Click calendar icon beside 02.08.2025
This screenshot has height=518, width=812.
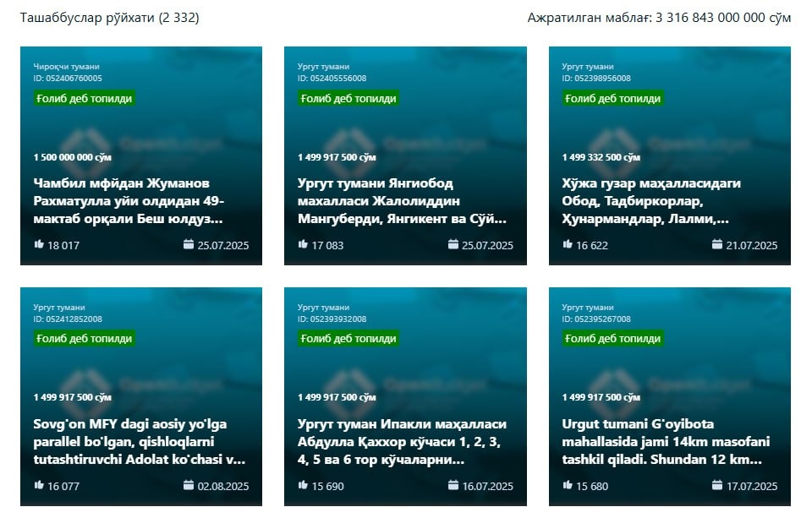(189, 485)
